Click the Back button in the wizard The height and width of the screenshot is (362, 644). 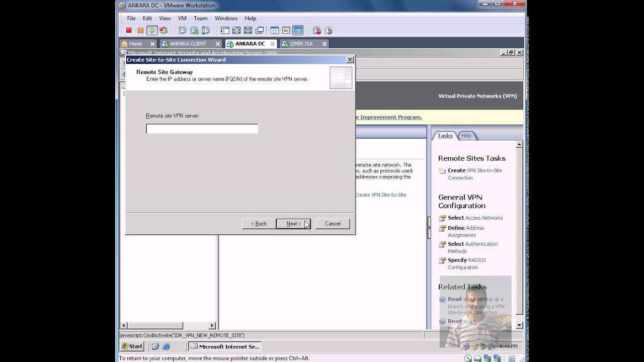(x=259, y=224)
